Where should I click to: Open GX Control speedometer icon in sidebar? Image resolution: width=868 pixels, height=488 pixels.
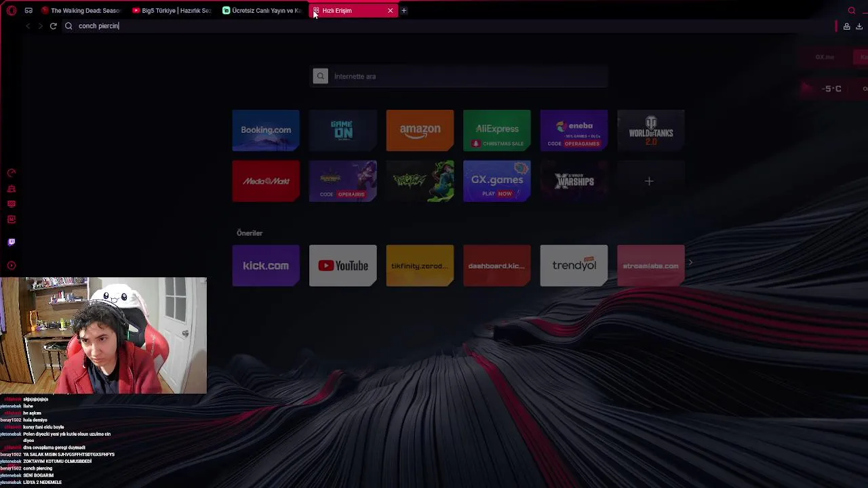pos(11,174)
